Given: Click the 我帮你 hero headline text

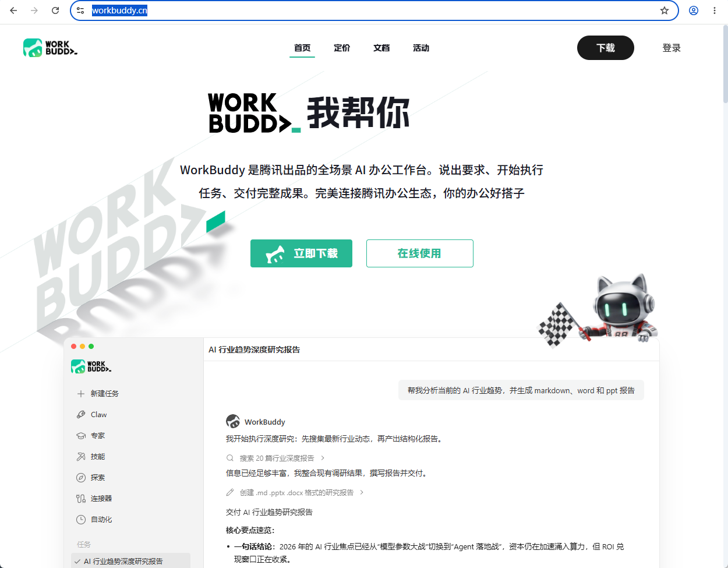Looking at the screenshot, I should click(358, 112).
